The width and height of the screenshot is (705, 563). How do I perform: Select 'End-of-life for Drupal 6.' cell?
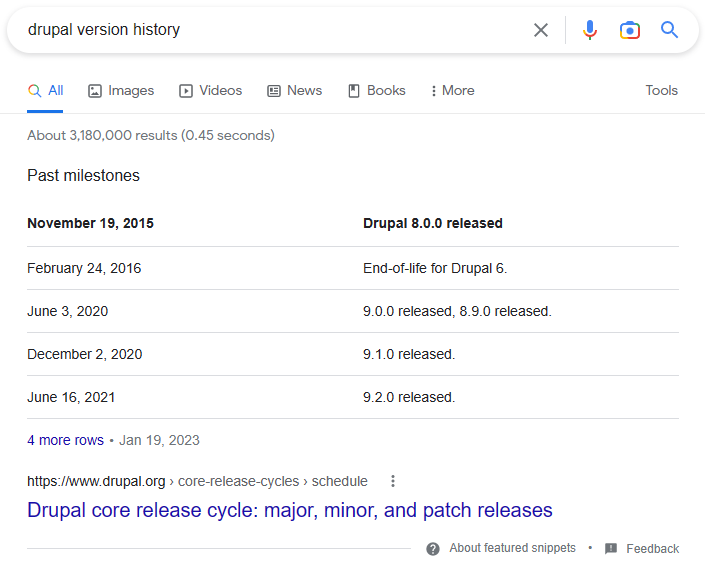point(435,268)
